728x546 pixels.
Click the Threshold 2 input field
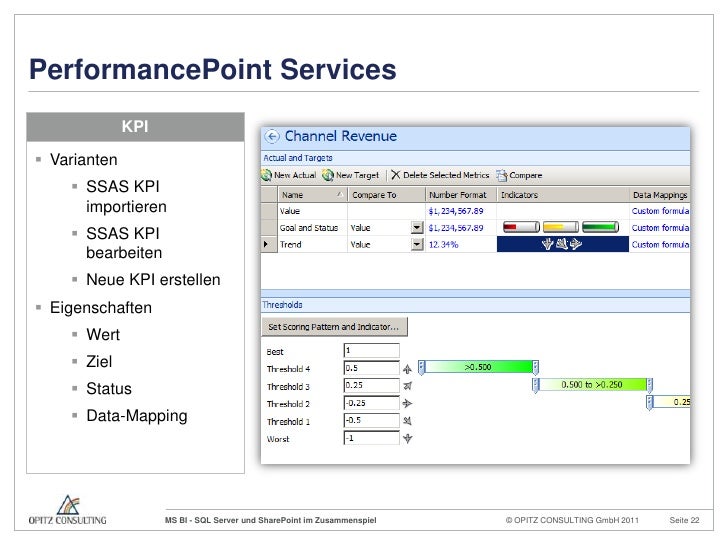pos(371,403)
